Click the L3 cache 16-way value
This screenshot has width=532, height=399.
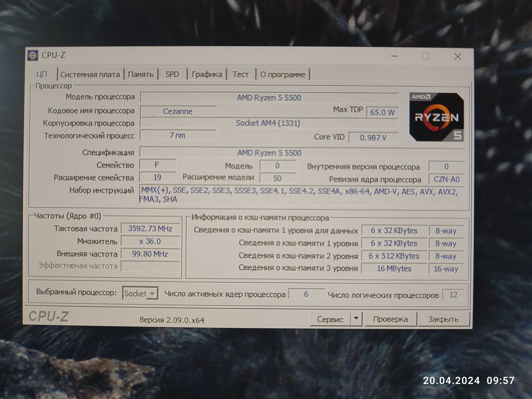tap(446, 269)
